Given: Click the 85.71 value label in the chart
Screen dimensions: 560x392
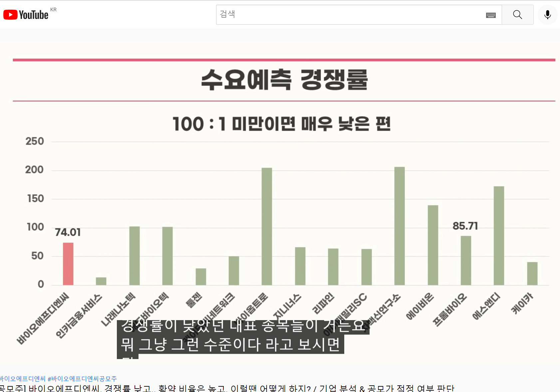Looking at the screenshot, I should 465,226.
